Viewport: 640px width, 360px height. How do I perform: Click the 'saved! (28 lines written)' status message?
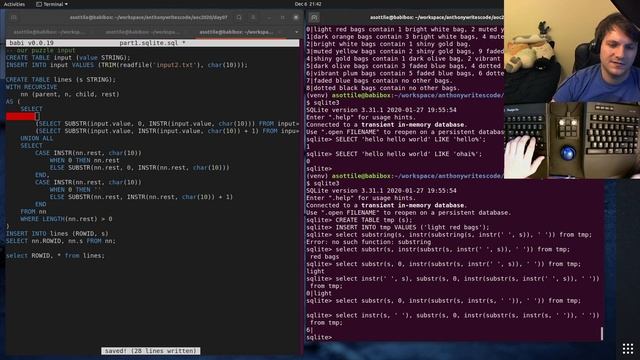click(151, 351)
